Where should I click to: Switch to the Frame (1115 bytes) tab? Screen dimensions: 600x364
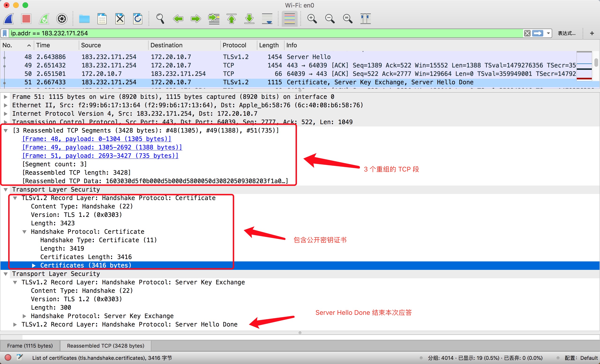tap(30, 346)
